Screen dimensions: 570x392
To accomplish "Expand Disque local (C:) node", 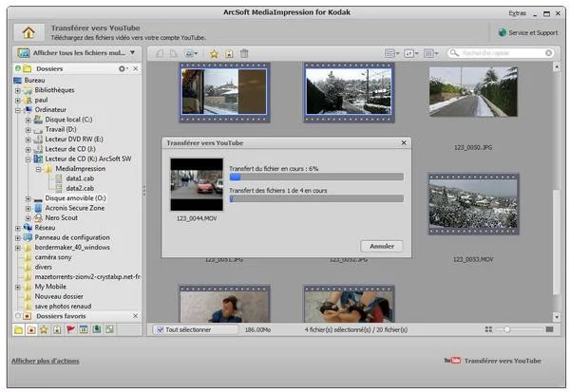I will [28, 120].
